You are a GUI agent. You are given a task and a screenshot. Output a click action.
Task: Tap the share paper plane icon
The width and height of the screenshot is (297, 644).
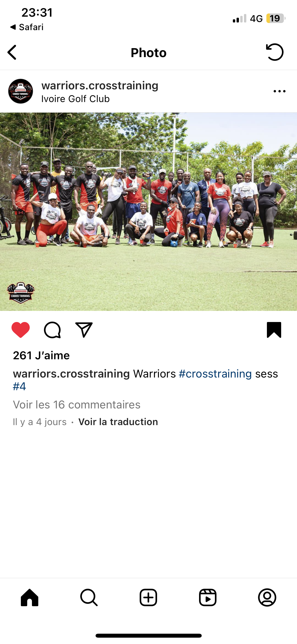click(84, 330)
